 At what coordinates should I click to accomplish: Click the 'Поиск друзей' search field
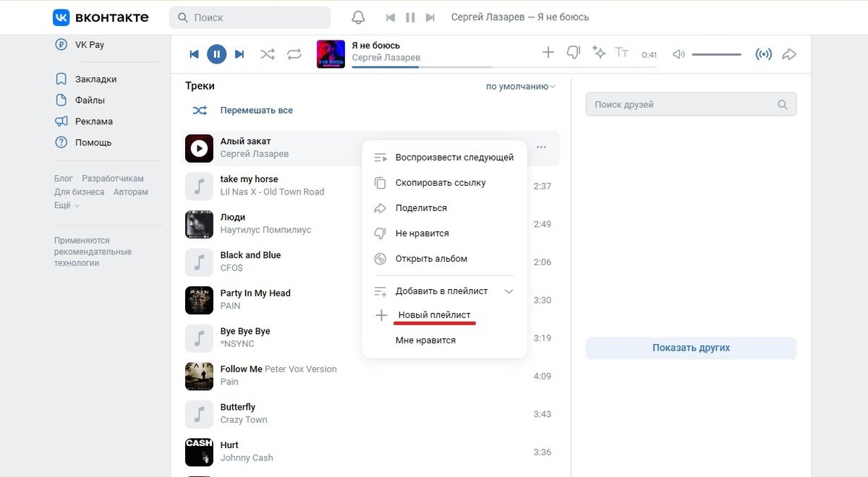click(x=691, y=105)
